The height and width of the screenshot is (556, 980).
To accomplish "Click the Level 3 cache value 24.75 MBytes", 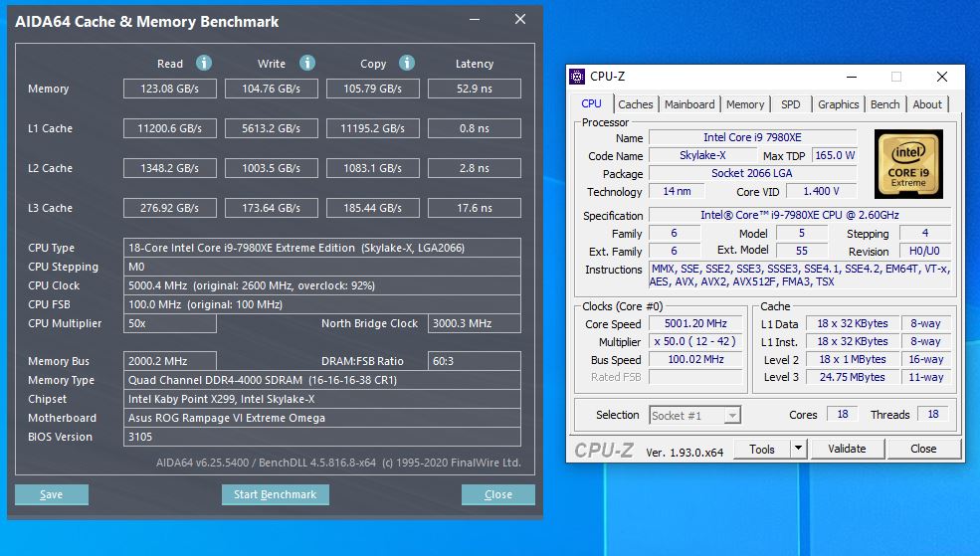I will point(852,377).
